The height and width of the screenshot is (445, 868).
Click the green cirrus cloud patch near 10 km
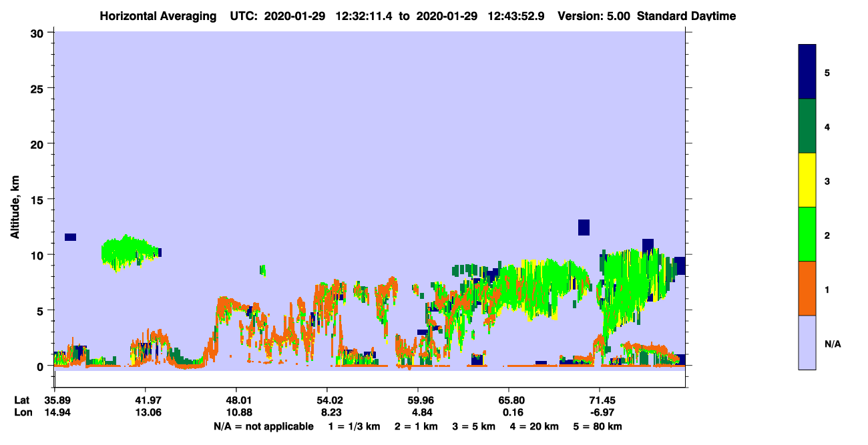(129, 252)
